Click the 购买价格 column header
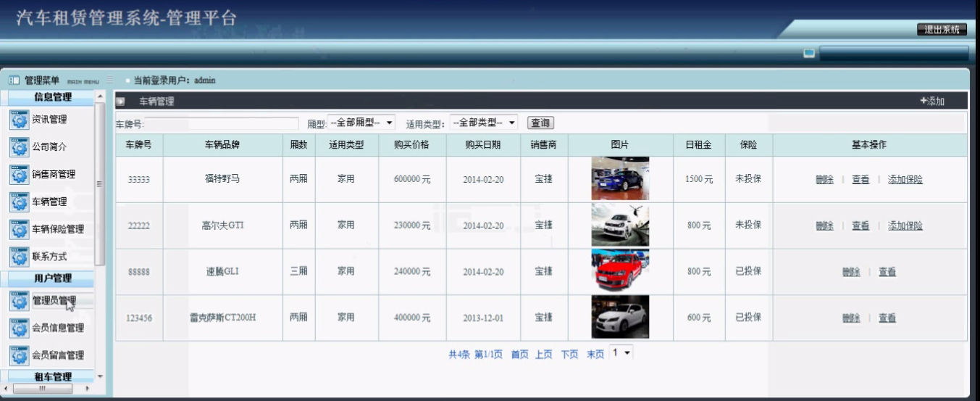Image resolution: width=980 pixels, height=401 pixels. [x=412, y=145]
